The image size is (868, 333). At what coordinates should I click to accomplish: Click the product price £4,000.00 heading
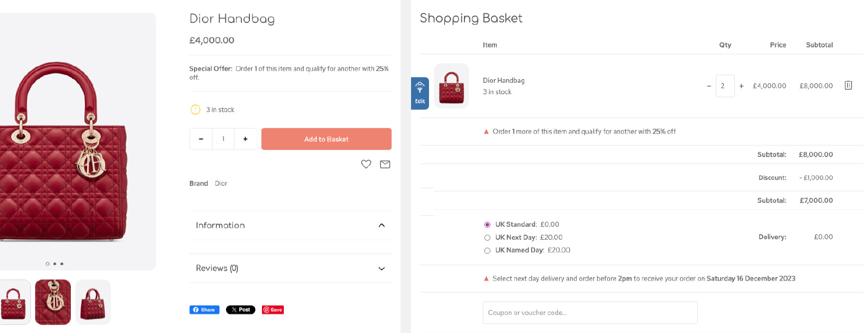point(212,40)
